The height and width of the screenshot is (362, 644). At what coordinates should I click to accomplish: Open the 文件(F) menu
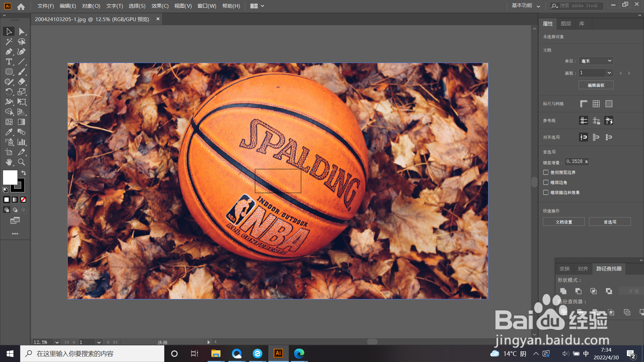pos(46,6)
